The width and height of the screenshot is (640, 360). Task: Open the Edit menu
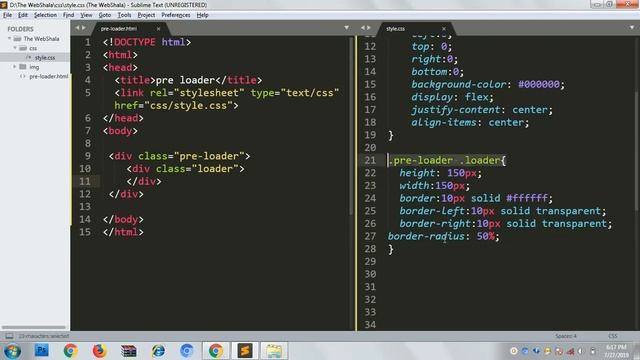coord(23,15)
